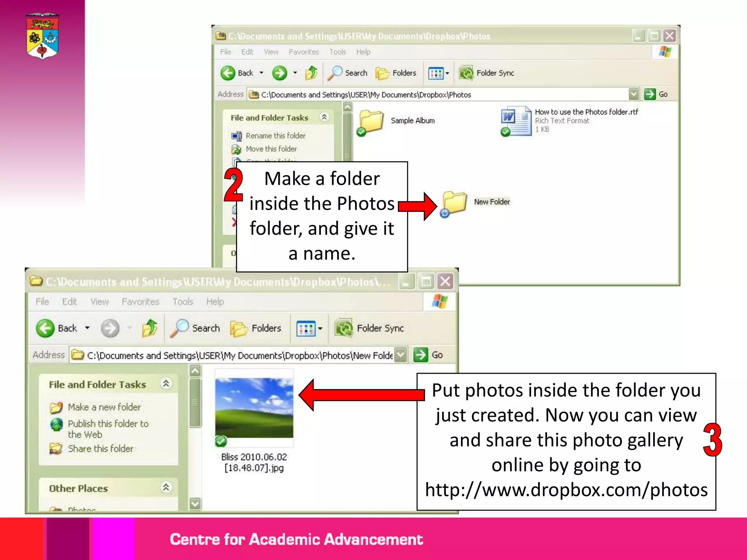Click Share this folder icon

point(56,448)
